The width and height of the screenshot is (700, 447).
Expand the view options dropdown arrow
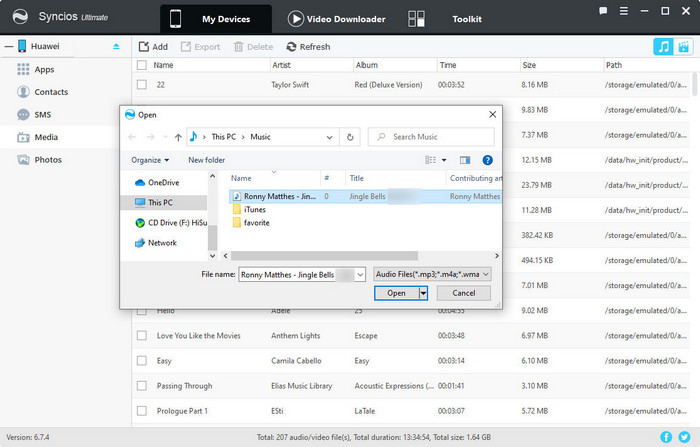point(444,160)
